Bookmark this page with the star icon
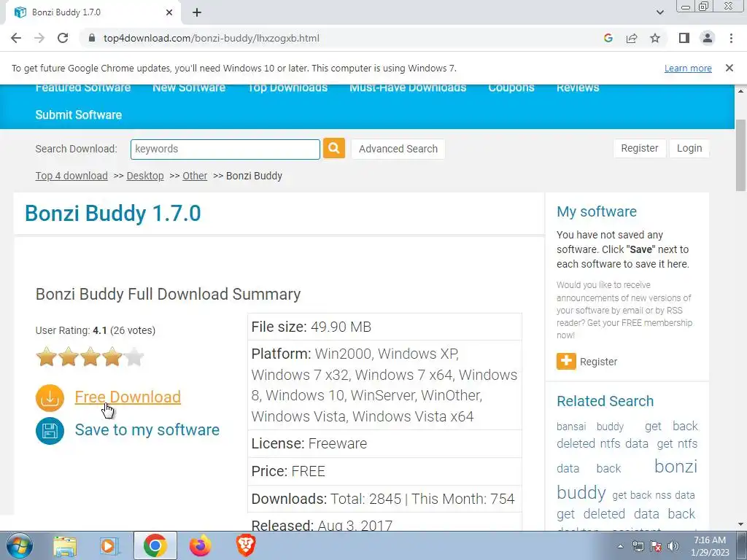747x560 pixels. 655,38
